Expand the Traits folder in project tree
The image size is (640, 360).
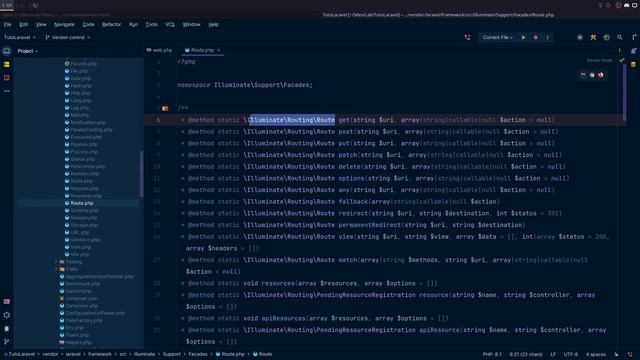pyautogui.click(x=56, y=269)
